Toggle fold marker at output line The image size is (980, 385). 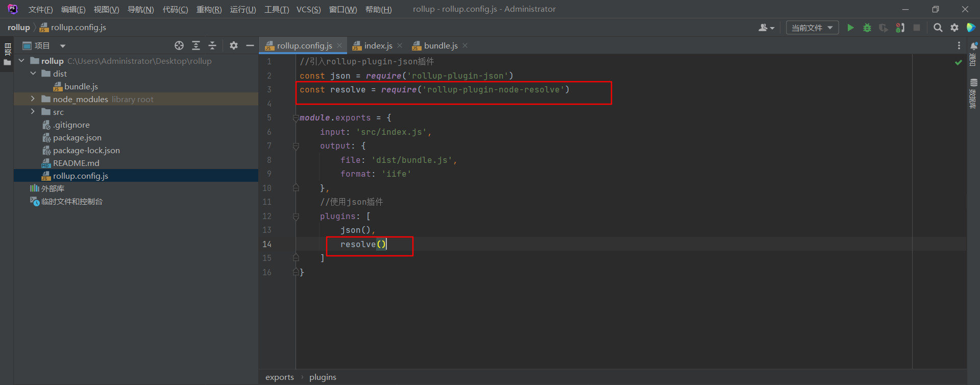296,146
